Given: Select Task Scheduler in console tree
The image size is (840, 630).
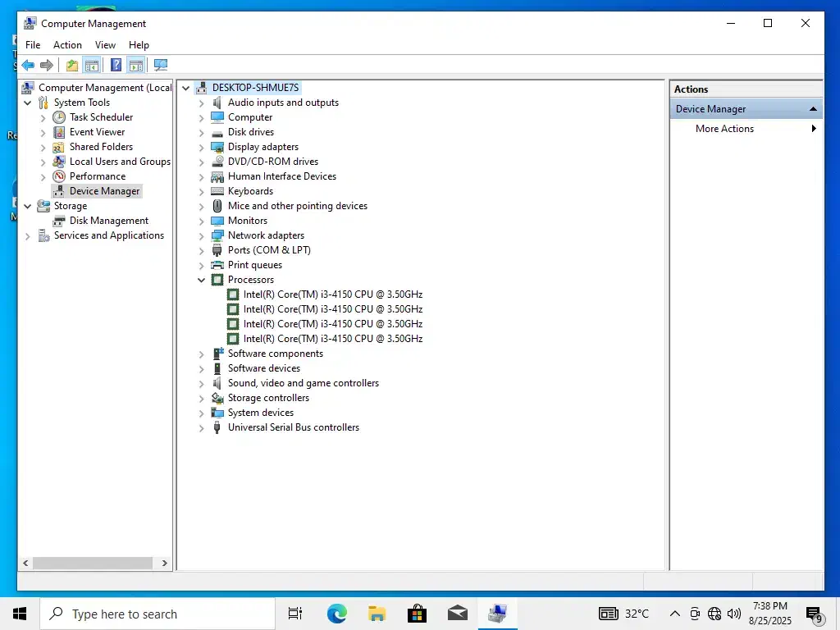Looking at the screenshot, I should click(x=101, y=117).
